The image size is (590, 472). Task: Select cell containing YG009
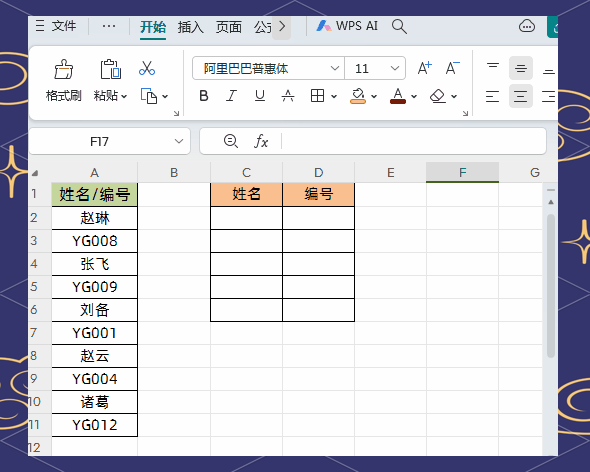click(94, 287)
